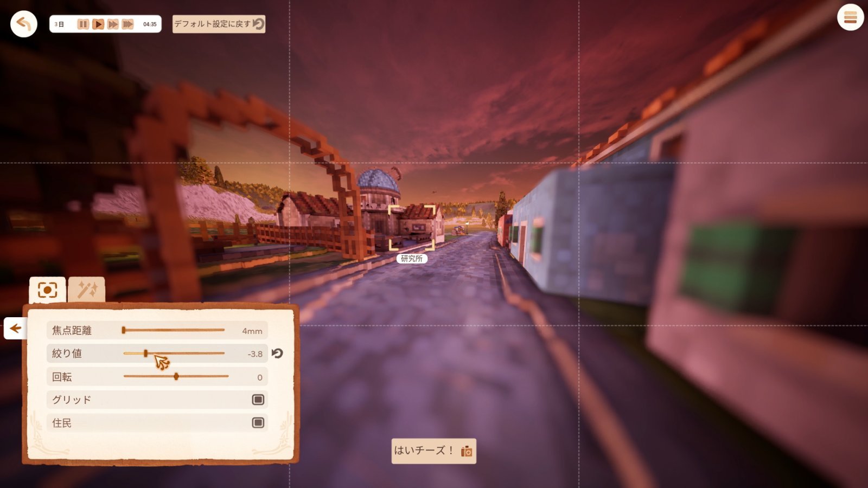Adjust the 焦点距離 focal length slider

pyautogui.click(x=174, y=330)
